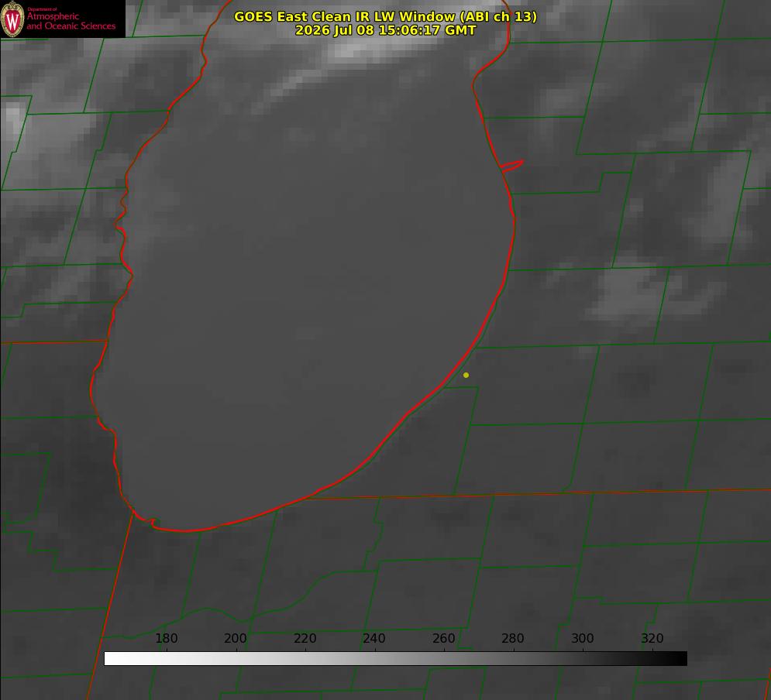Click the red hook-shaped inlet on the east shore
The width and height of the screenshot is (771, 700).
[511, 166]
